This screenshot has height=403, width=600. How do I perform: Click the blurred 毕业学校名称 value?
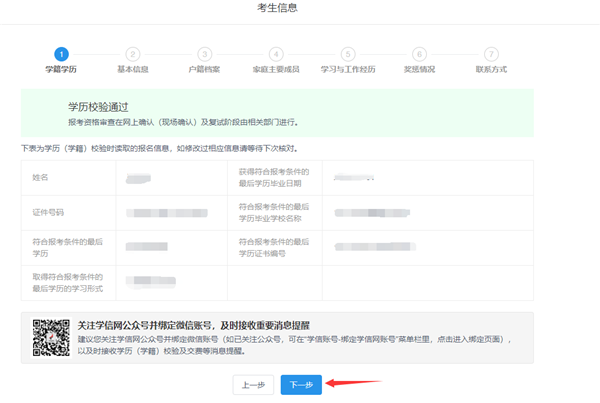tap(372, 213)
